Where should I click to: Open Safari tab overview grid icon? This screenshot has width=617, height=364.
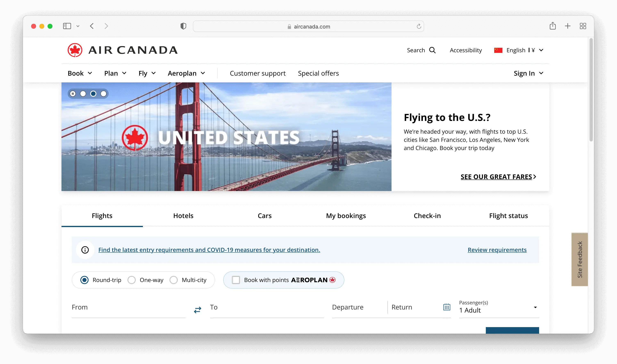583,26
